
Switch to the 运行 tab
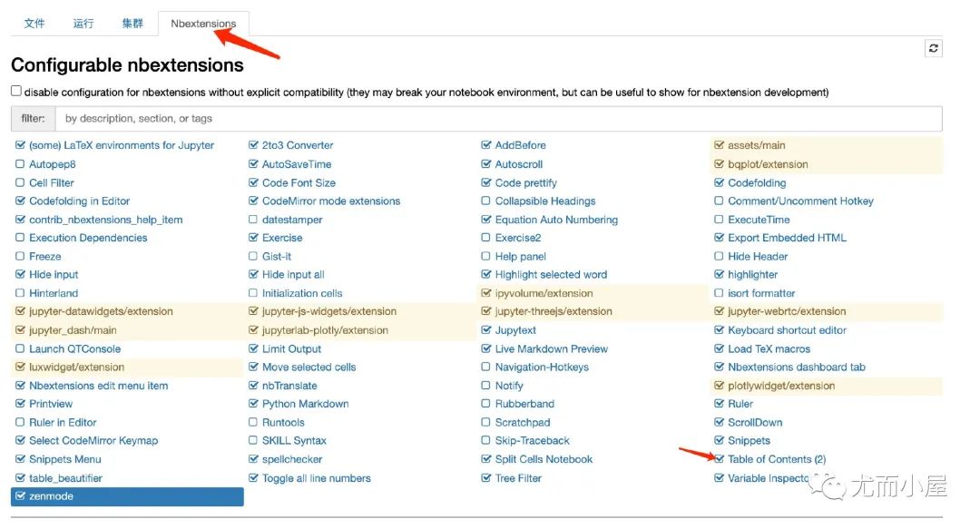pyautogui.click(x=83, y=24)
